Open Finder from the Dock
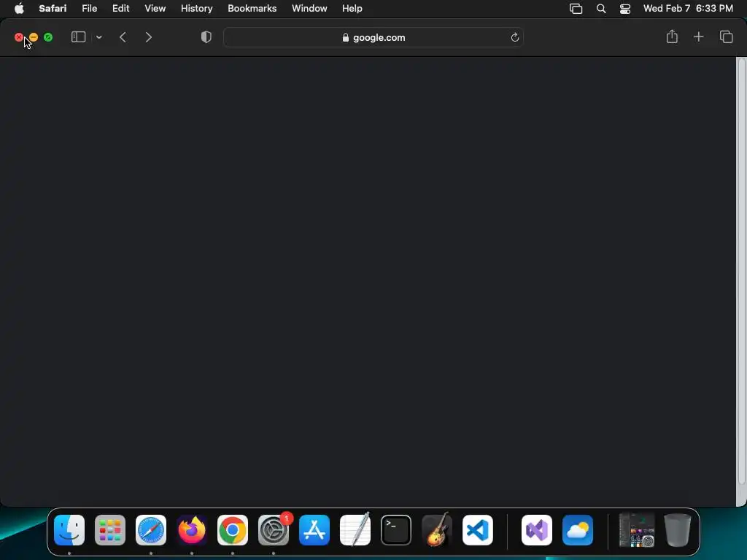The width and height of the screenshot is (747, 560). point(69,530)
